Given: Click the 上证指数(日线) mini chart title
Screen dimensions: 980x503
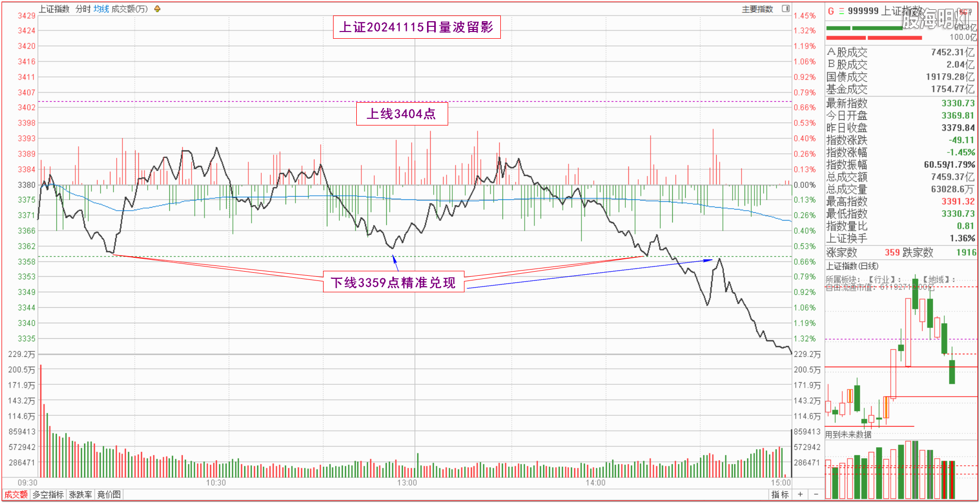Looking at the screenshot, I should (852, 266).
